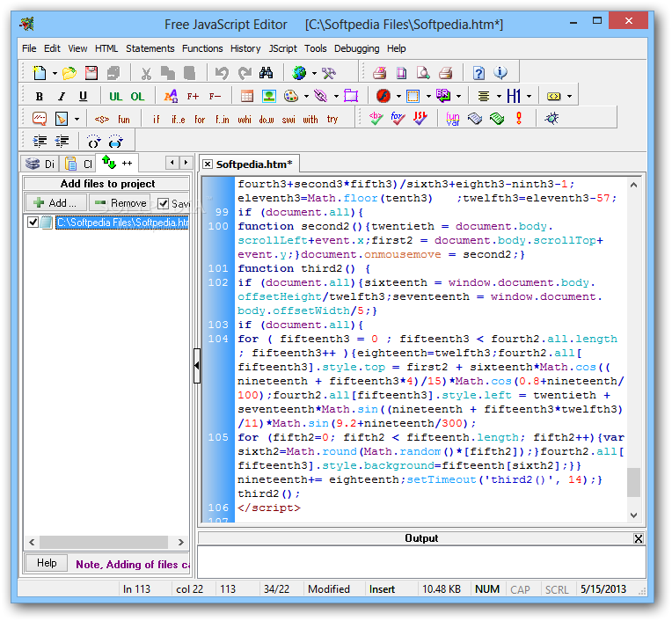Check JavaScript syntax with JS checkmark icon
The image size is (672, 621).
click(x=420, y=118)
